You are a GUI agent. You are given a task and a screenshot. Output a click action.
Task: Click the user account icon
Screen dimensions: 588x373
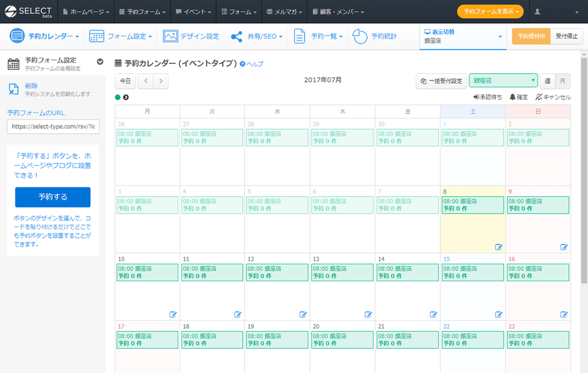point(537,12)
